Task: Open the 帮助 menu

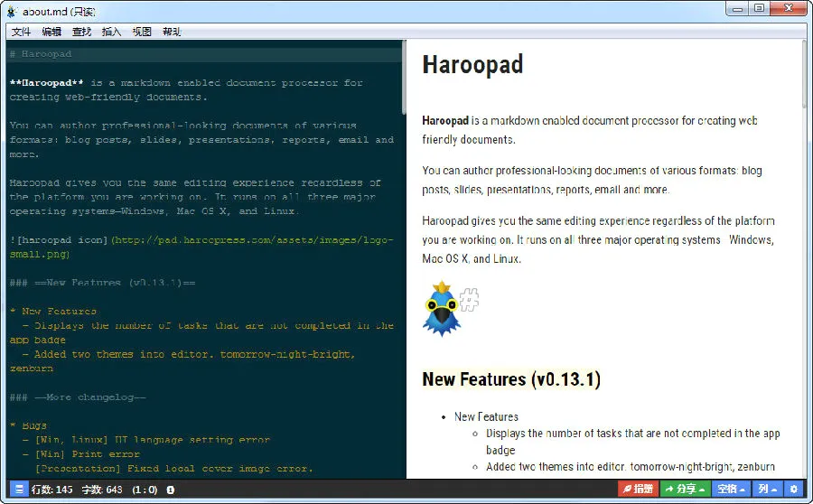Action: 172,32
